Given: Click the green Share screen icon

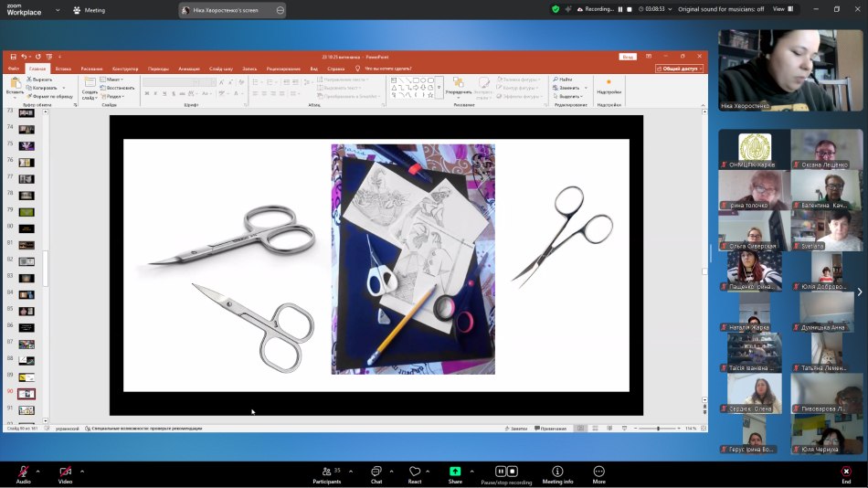Looking at the screenshot, I should point(455,472).
